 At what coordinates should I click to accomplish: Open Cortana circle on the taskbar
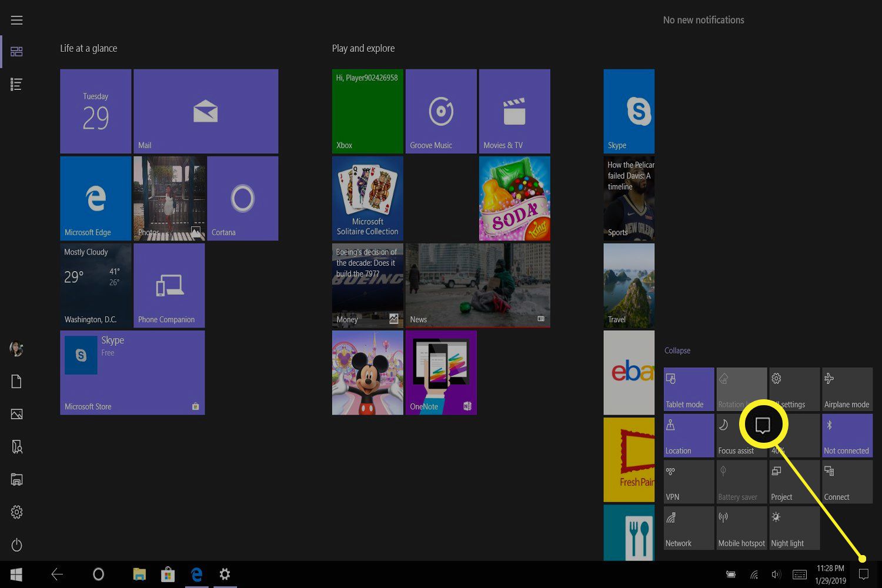(98, 574)
